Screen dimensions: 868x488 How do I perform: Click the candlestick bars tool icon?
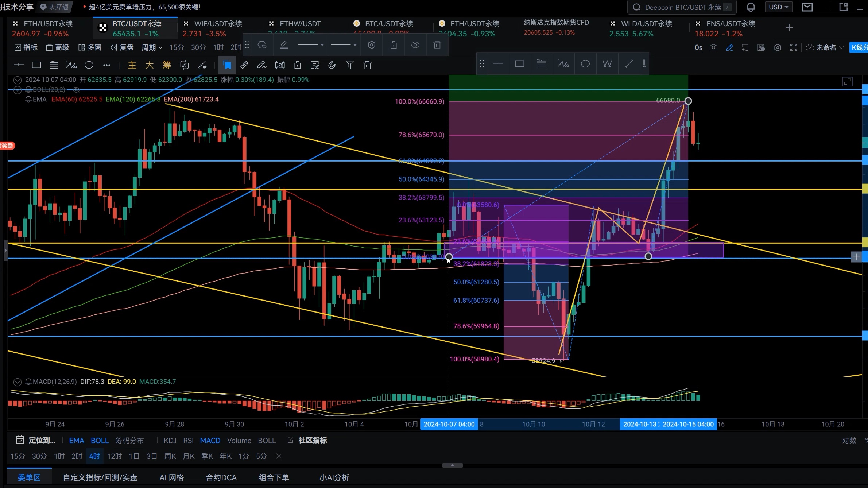[x=280, y=65]
